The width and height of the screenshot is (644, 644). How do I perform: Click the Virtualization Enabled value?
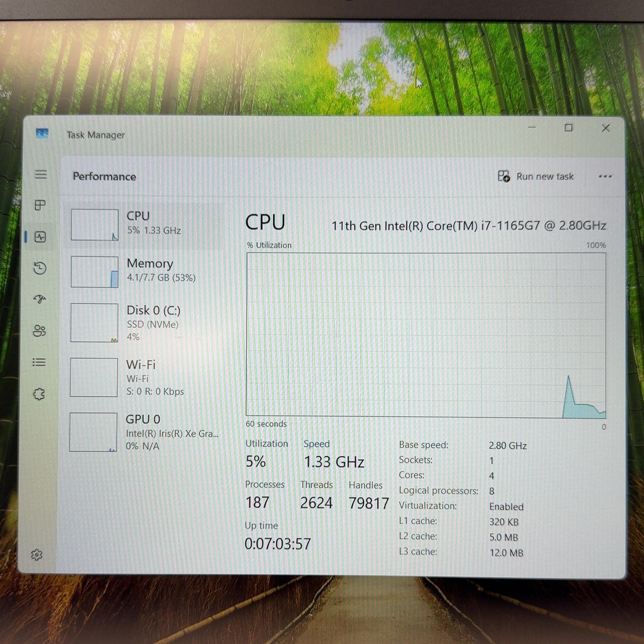point(506,507)
